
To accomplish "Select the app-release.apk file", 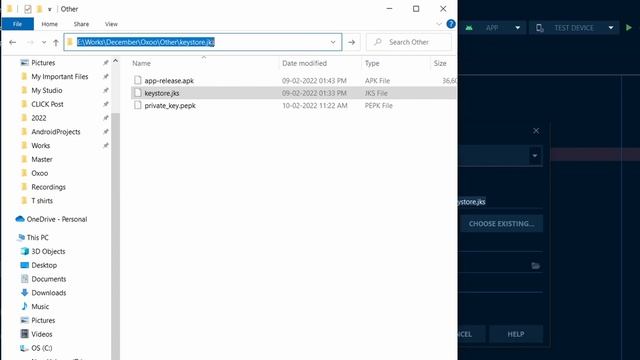I will pos(169,81).
